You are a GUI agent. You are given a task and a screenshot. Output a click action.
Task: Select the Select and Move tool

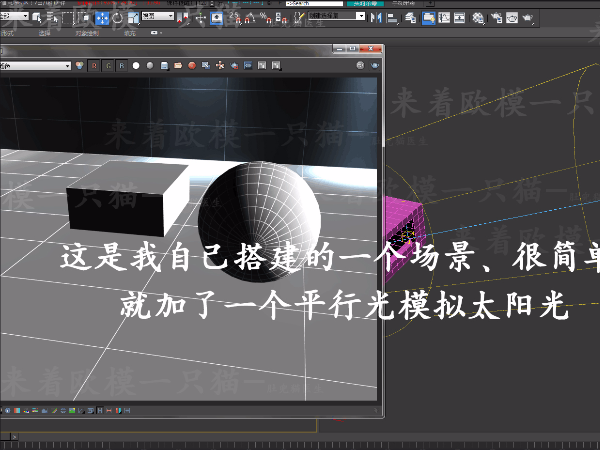[x=102, y=18]
